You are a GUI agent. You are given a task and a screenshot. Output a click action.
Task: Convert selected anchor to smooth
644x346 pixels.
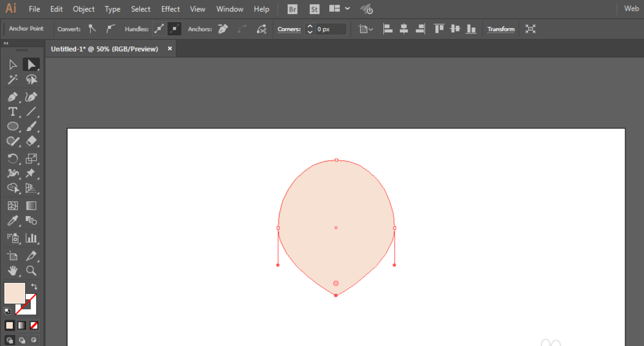110,29
